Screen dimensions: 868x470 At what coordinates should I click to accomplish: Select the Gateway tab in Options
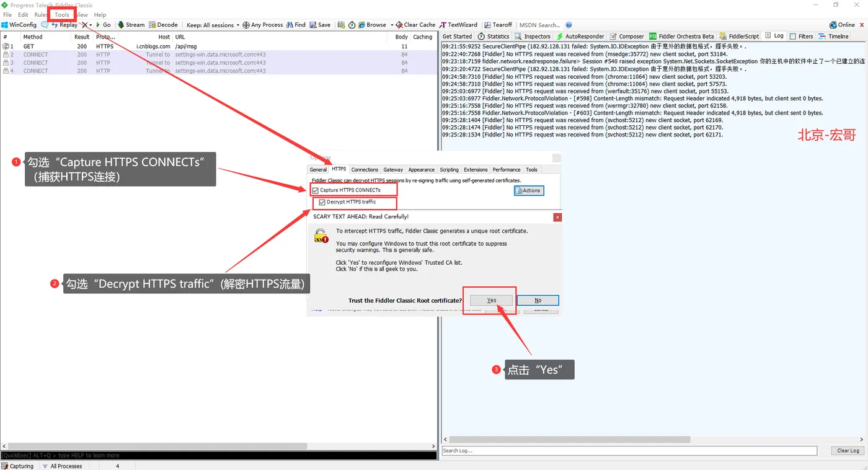point(393,170)
